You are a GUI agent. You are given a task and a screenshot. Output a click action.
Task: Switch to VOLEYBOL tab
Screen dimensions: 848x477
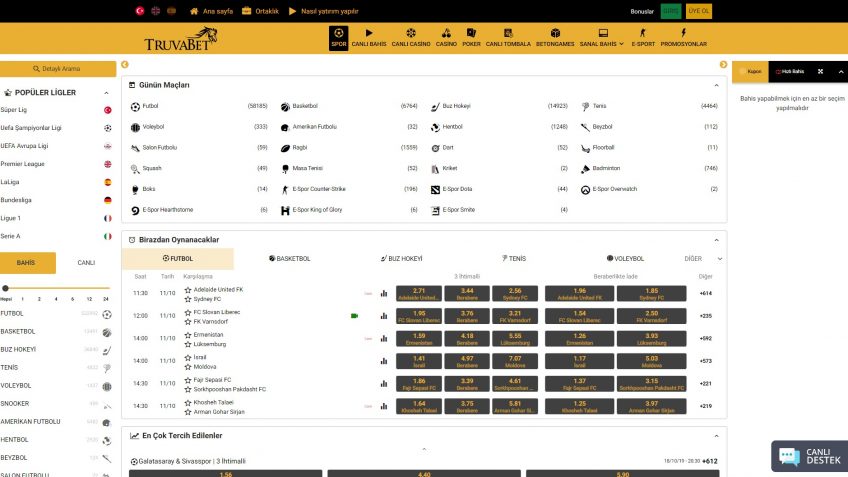pos(625,259)
